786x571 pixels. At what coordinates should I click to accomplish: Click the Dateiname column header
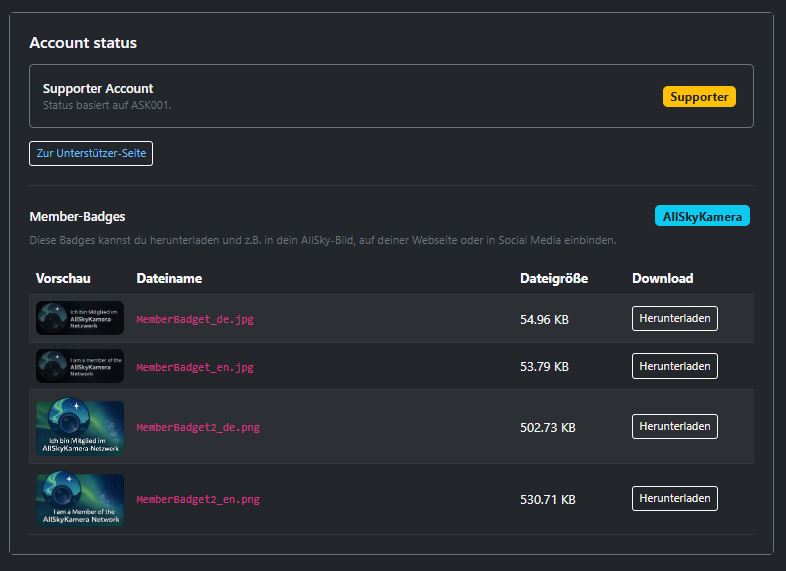coord(169,278)
